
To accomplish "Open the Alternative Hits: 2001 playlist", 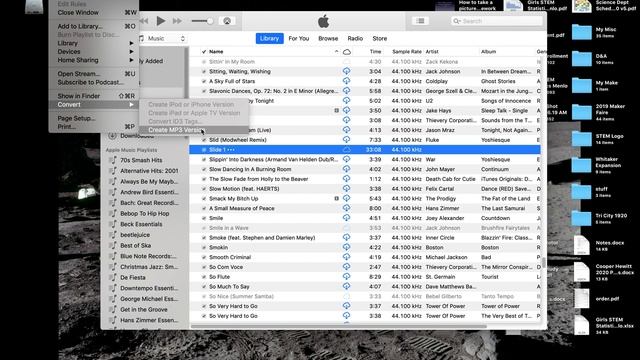I will (149, 171).
